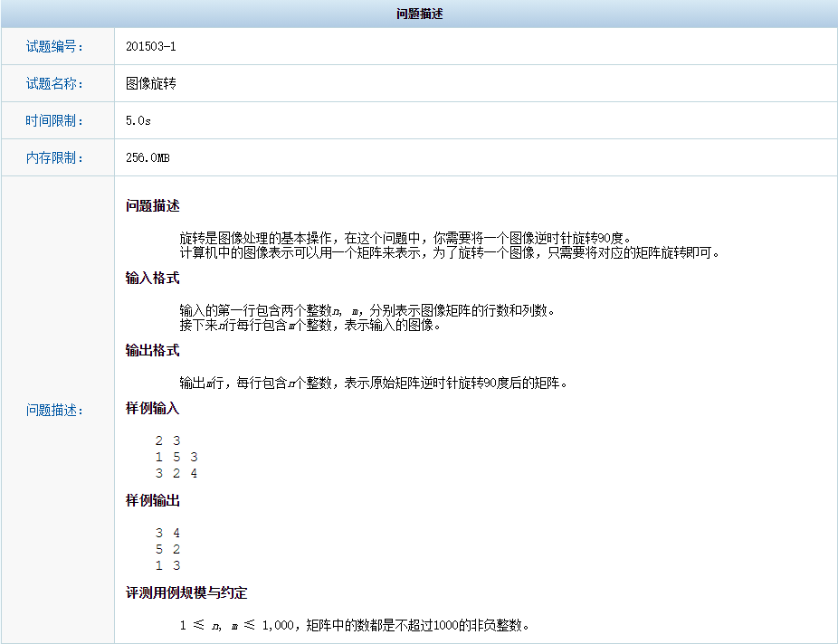The image size is (838, 644).
Task: Click the memory limit value 256.0MB
Action: click(x=144, y=157)
